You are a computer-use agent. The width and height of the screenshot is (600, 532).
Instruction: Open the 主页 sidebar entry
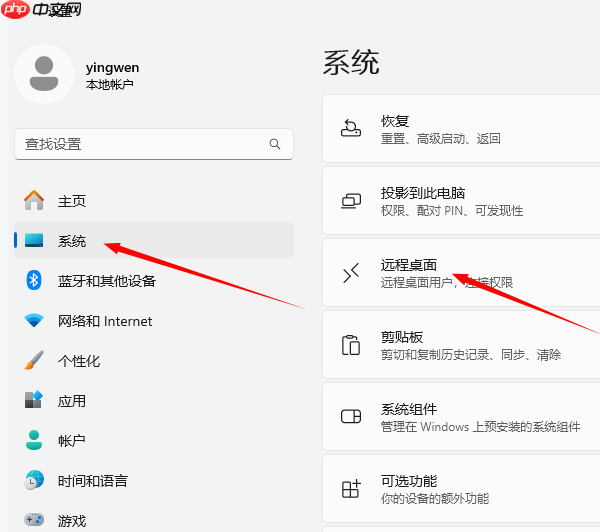[x=154, y=201]
